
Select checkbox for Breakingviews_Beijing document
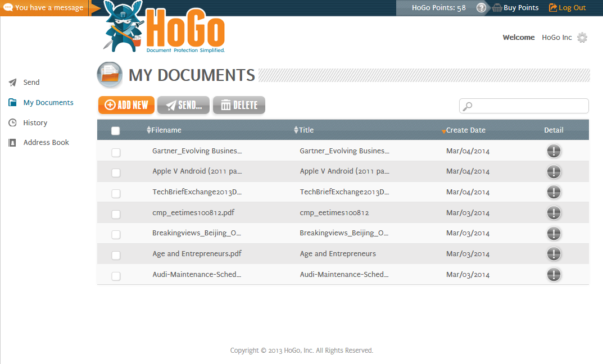[116, 234]
